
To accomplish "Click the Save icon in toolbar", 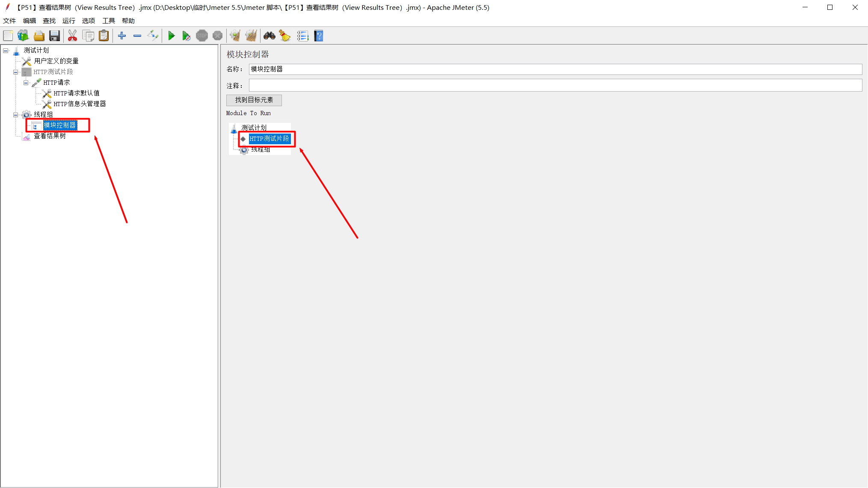I will [x=54, y=36].
